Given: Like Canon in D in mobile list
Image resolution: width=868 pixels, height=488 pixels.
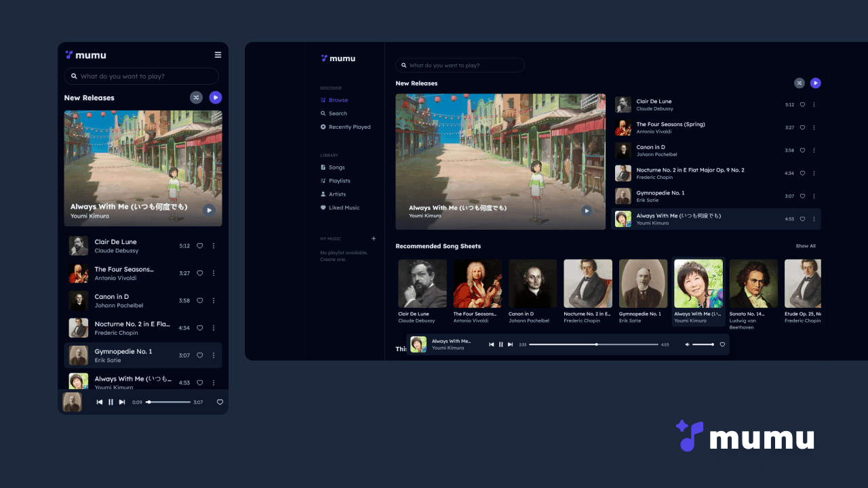Looking at the screenshot, I should point(199,300).
